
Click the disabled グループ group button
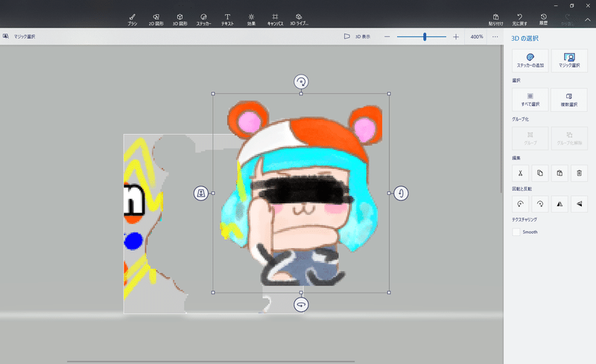(x=530, y=138)
